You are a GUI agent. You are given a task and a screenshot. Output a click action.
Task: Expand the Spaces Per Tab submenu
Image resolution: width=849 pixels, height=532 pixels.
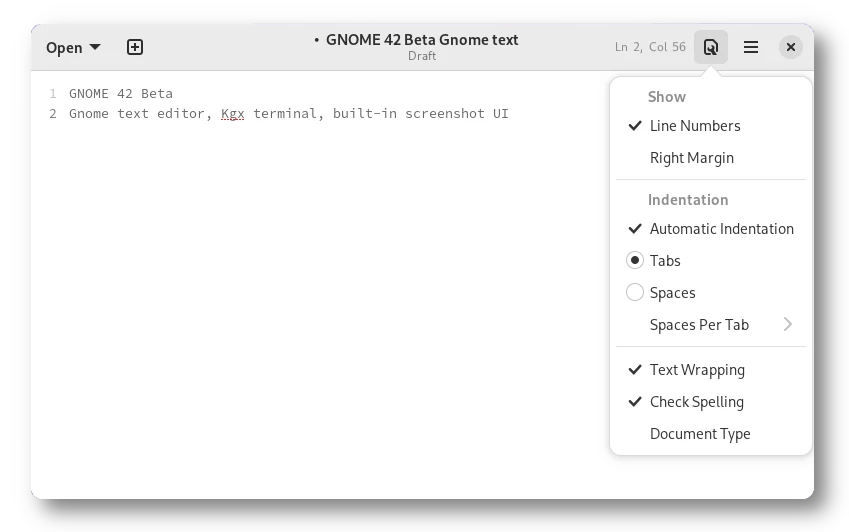699,325
